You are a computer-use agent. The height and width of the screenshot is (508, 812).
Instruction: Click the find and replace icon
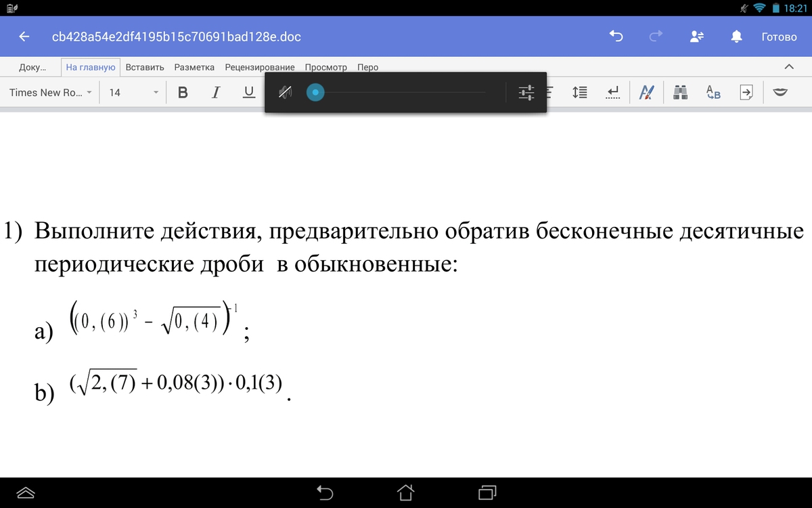point(713,92)
